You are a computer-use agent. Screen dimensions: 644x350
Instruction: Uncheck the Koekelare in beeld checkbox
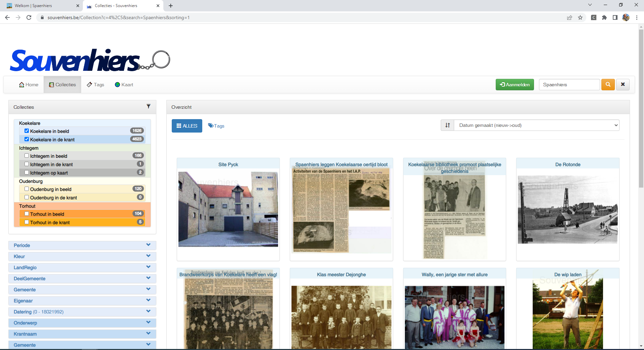point(26,131)
